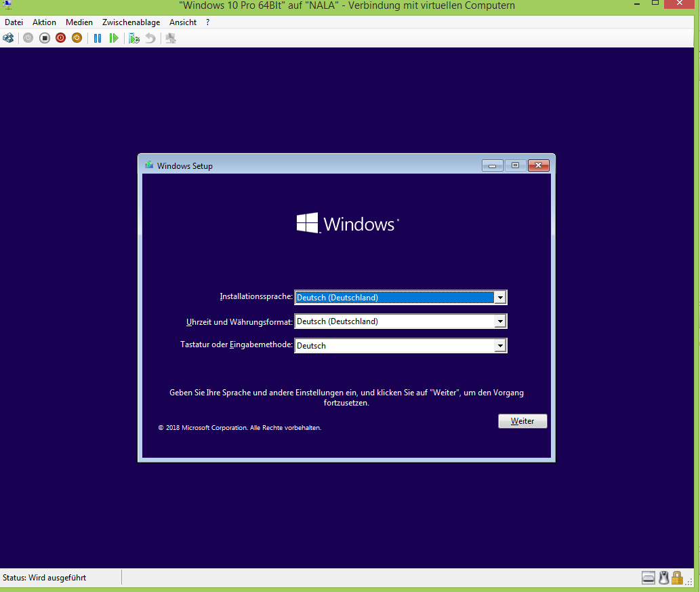Screen dimensions: 700x592
Task: Click the VM connection window icon top-left
Action: [x=6, y=5]
